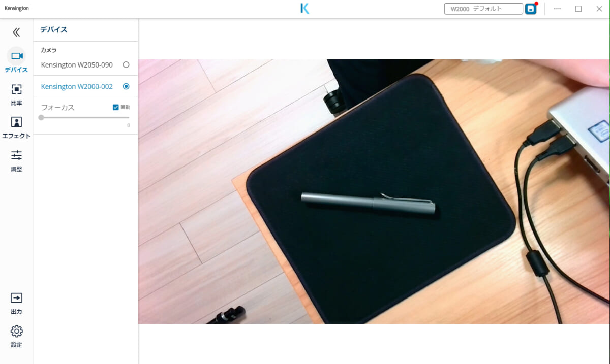Image resolution: width=610 pixels, height=364 pixels.
Task: Click the フォーカス slider handle
Action: pyautogui.click(x=41, y=117)
